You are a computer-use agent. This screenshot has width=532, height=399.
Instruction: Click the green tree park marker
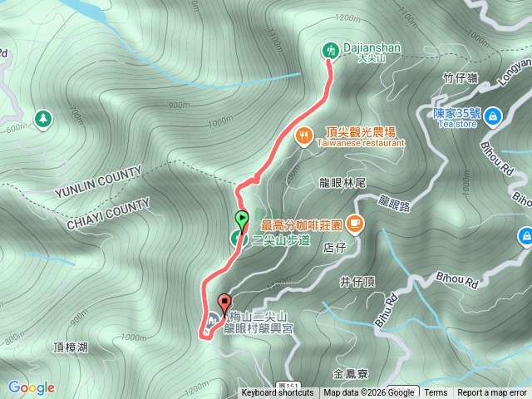click(43, 119)
